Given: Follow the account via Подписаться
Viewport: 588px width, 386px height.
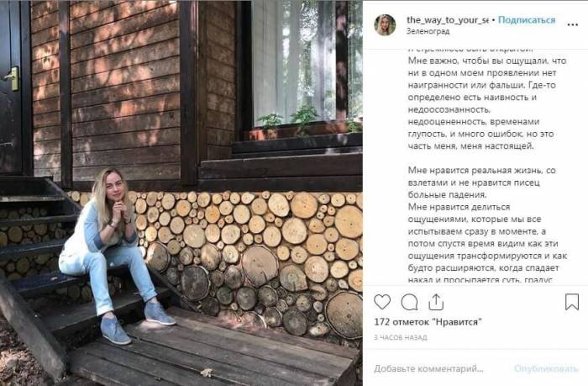Looking at the screenshot, I should pyautogui.click(x=527, y=19).
